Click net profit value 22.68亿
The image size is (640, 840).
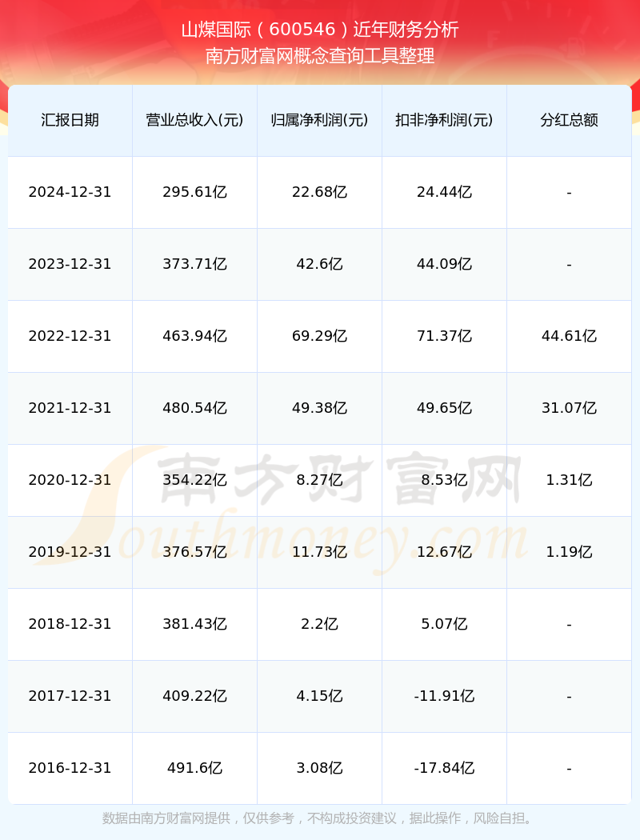click(320, 192)
